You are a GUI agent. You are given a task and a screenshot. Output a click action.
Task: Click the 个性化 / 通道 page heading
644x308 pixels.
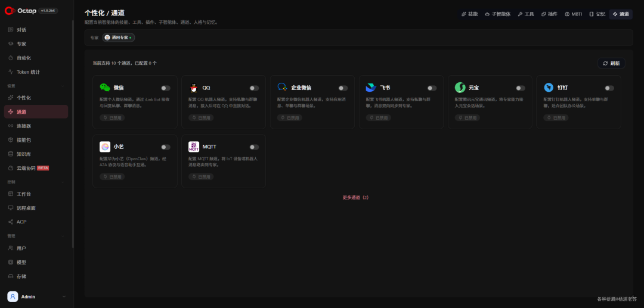pyautogui.click(x=104, y=14)
